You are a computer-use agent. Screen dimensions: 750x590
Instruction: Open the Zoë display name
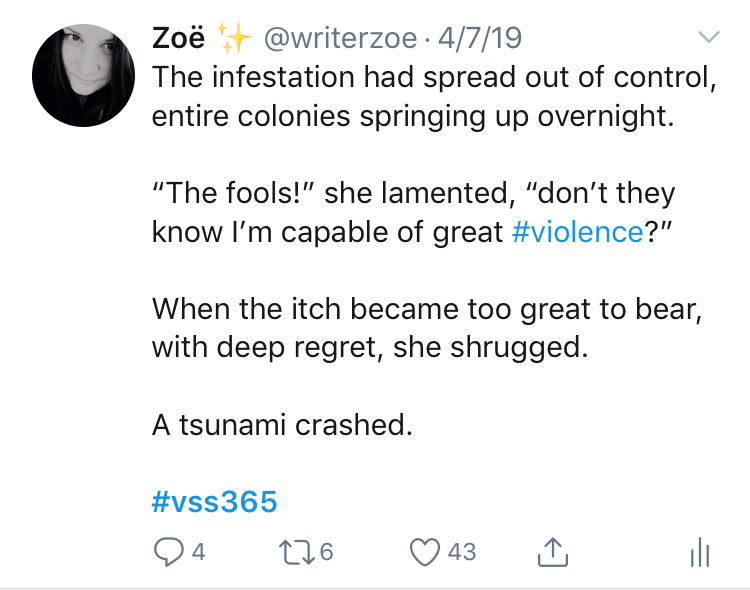pyautogui.click(x=178, y=38)
